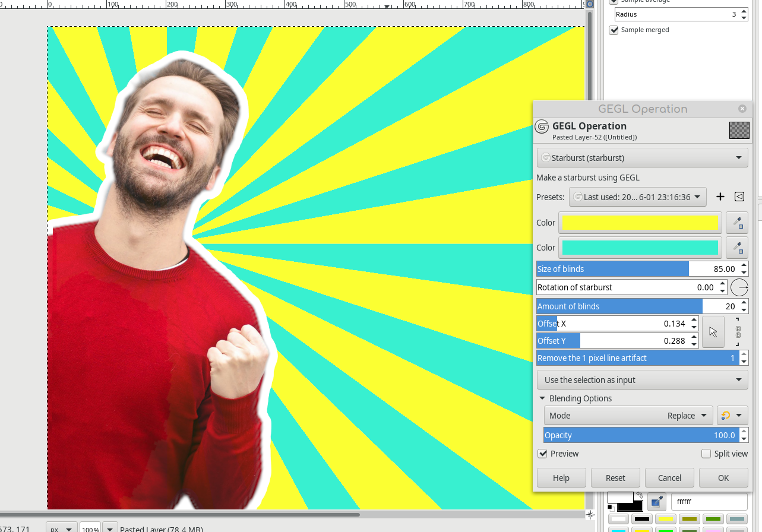Screen dimensions: 762x532
Task: Open the Presets Last used dropdown
Action: 637,197
